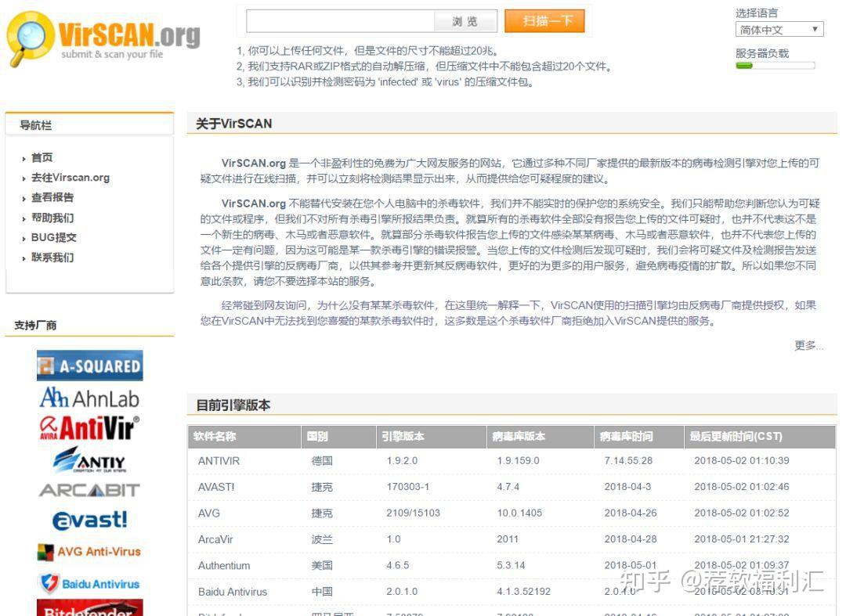
Task: Open the avast! vendor logo
Action: click(x=89, y=520)
